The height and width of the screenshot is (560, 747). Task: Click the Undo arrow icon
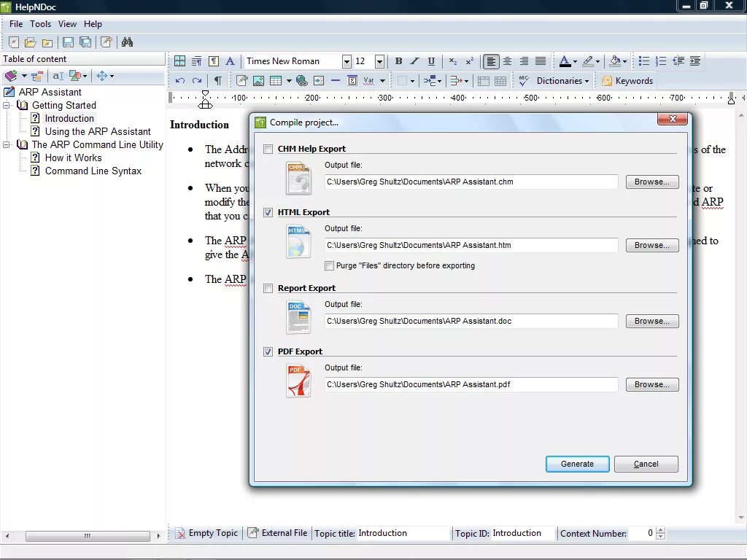180,80
